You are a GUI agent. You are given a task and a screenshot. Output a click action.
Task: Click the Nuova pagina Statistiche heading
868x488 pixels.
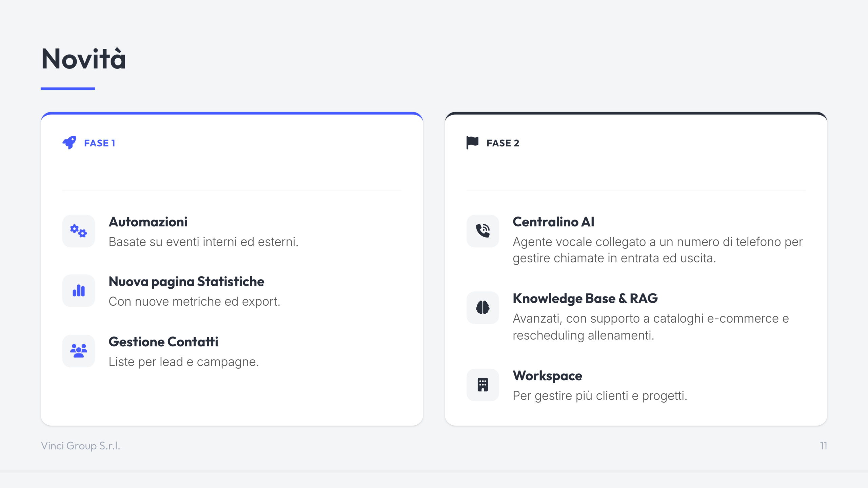click(186, 282)
